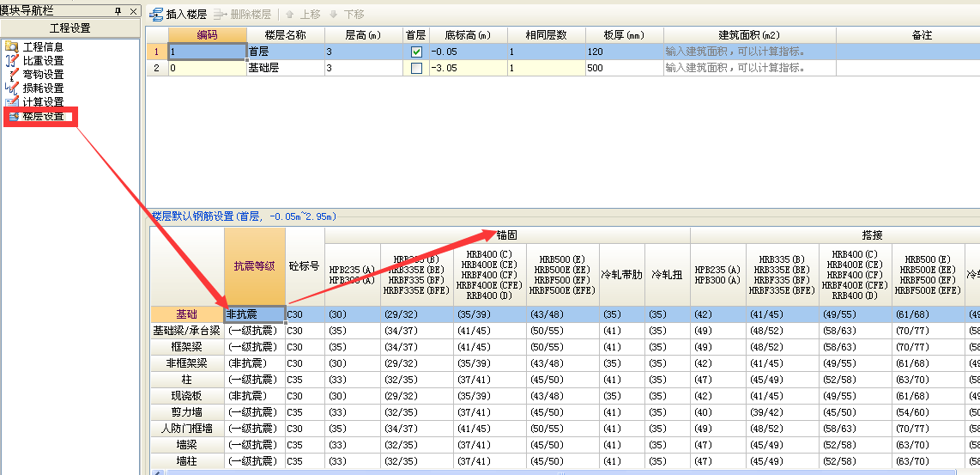Click 抗震等级 cell for 墙梁
This screenshot has height=475, width=980.
[x=255, y=444]
